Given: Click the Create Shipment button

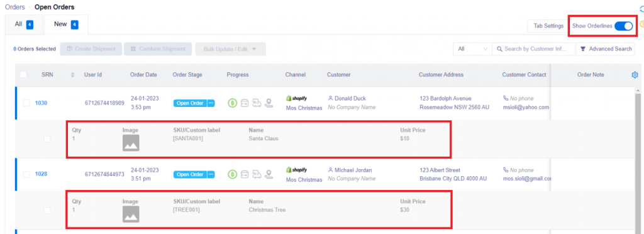Looking at the screenshot, I should click(91, 49).
